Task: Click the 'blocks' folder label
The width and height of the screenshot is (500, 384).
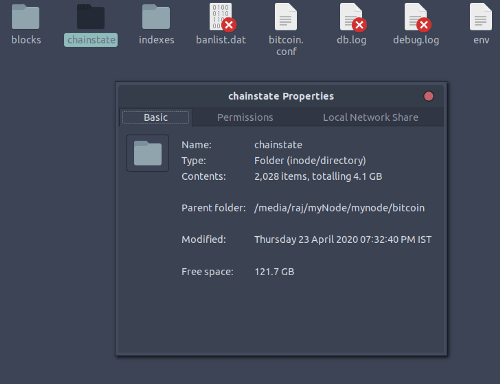Action: 26,40
